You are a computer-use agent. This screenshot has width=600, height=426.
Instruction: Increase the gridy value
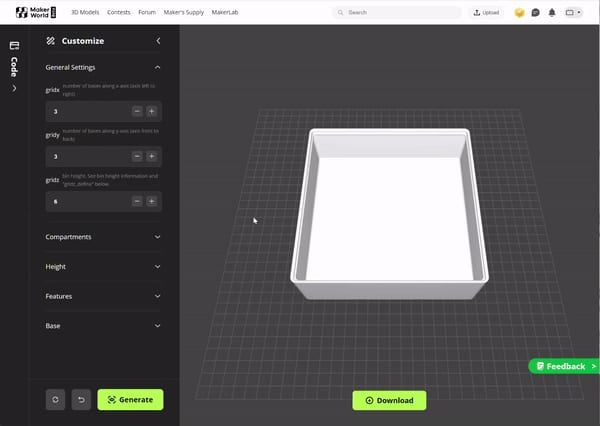point(152,156)
